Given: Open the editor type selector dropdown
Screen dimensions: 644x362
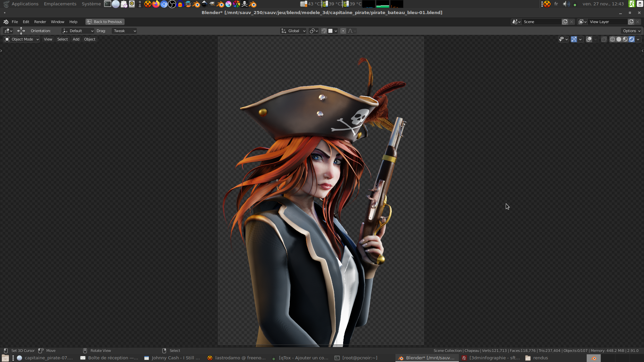Looking at the screenshot, I should (x=8, y=31).
